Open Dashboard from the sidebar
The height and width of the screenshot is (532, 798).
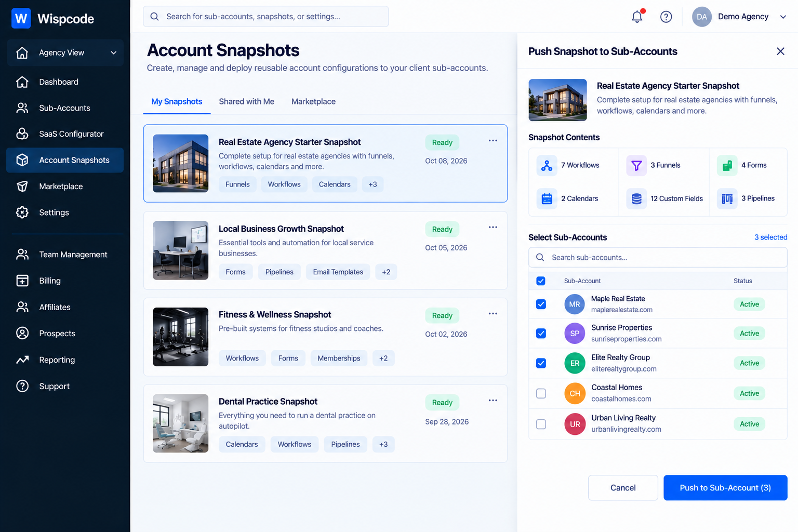(65, 82)
